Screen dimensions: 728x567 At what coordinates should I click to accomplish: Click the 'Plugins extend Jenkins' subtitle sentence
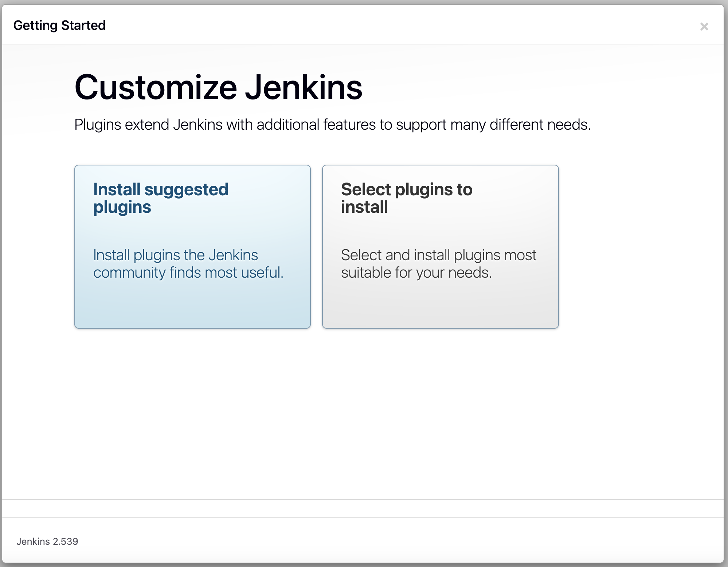[x=332, y=125]
